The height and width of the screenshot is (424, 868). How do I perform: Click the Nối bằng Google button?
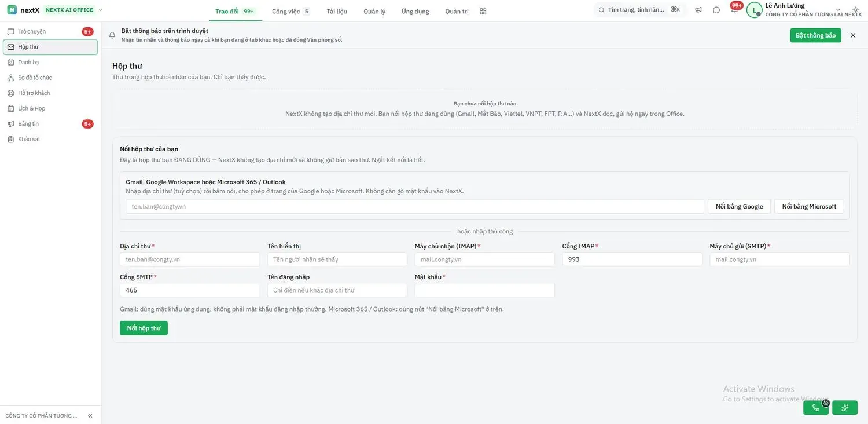(739, 206)
